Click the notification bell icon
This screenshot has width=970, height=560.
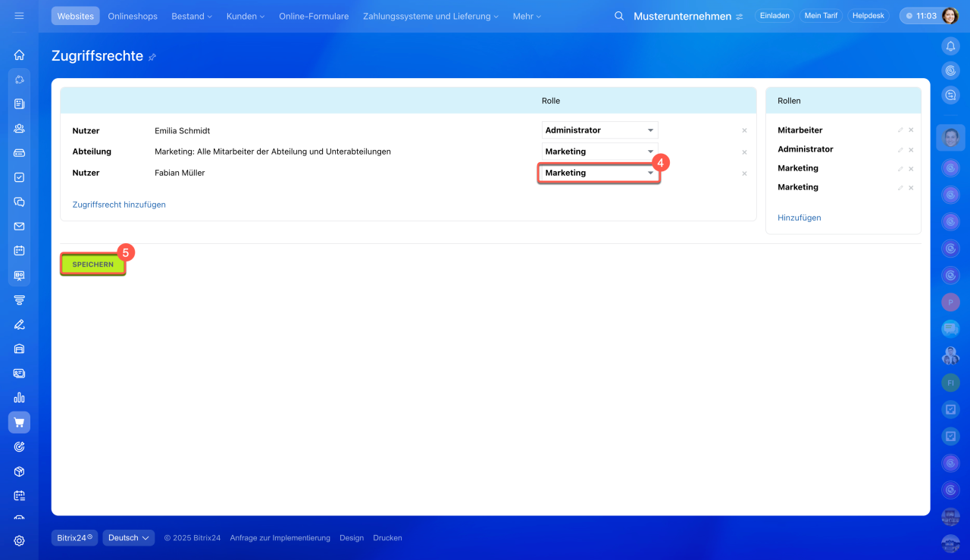click(950, 46)
